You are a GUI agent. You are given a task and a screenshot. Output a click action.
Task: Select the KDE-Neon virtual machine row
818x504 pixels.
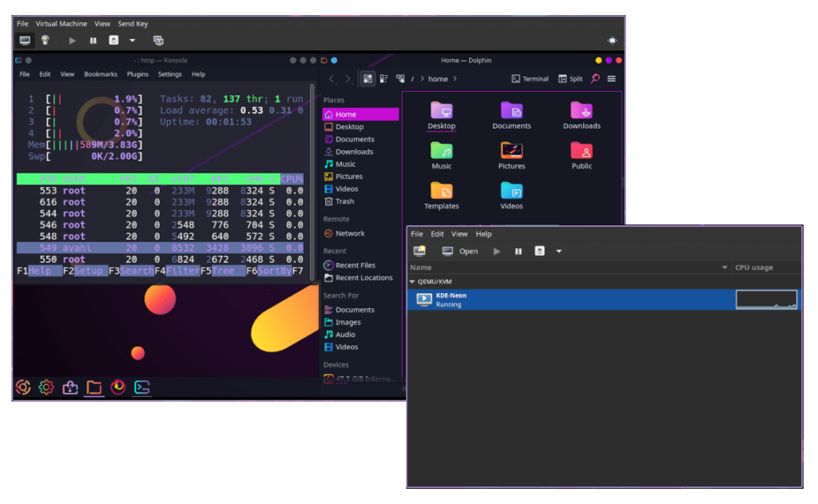[x=604, y=300]
